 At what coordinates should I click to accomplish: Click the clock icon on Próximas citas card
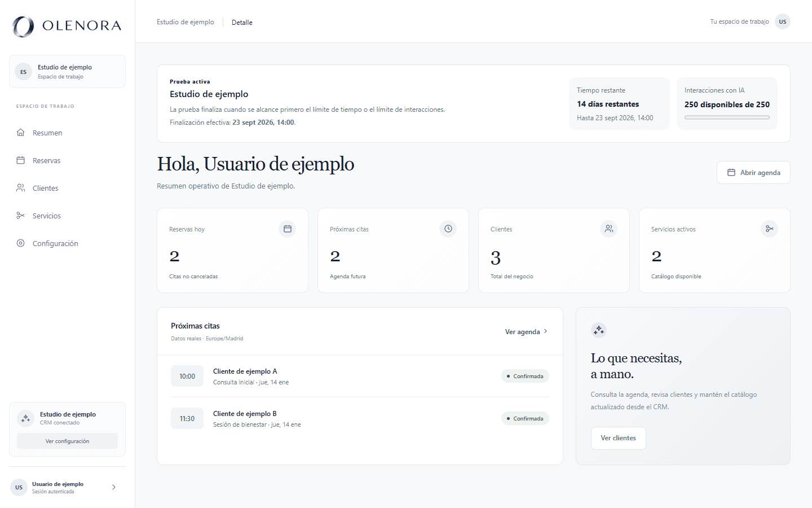(x=448, y=229)
